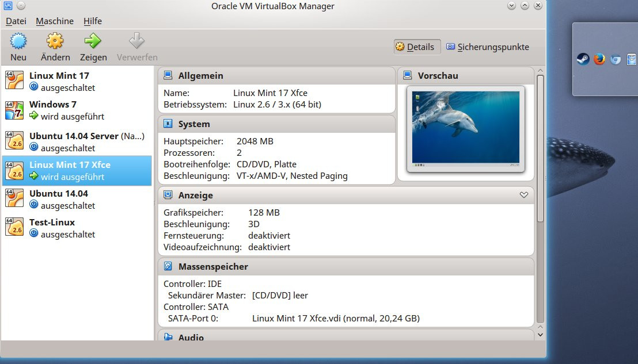Screen dimensions: 638x364
Task: Select the Test-Linux virtual machine
Action: pyautogui.click(x=77, y=228)
